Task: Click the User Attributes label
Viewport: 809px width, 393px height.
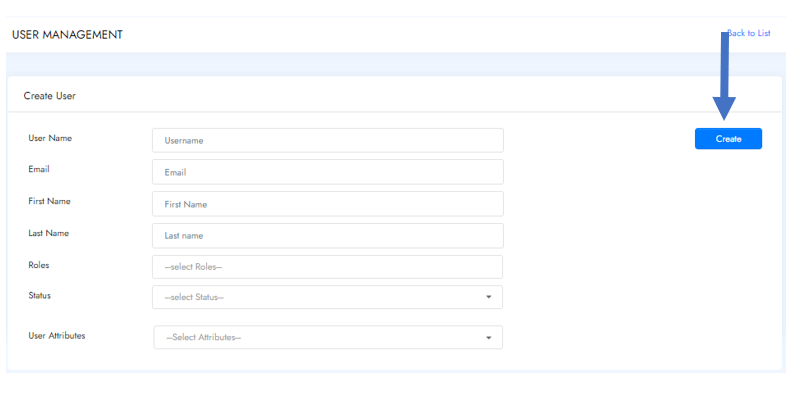Action: pos(57,336)
